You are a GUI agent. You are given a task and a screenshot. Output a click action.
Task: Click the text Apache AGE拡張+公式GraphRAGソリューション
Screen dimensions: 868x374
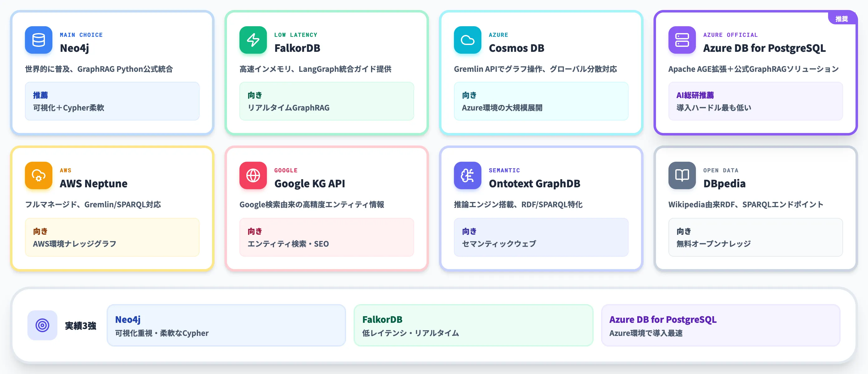point(754,69)
